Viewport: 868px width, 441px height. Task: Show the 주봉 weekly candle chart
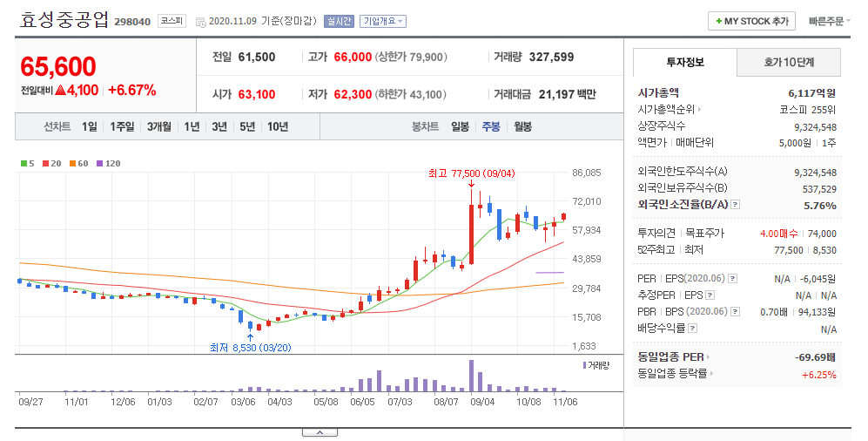(x=491, y=127)
